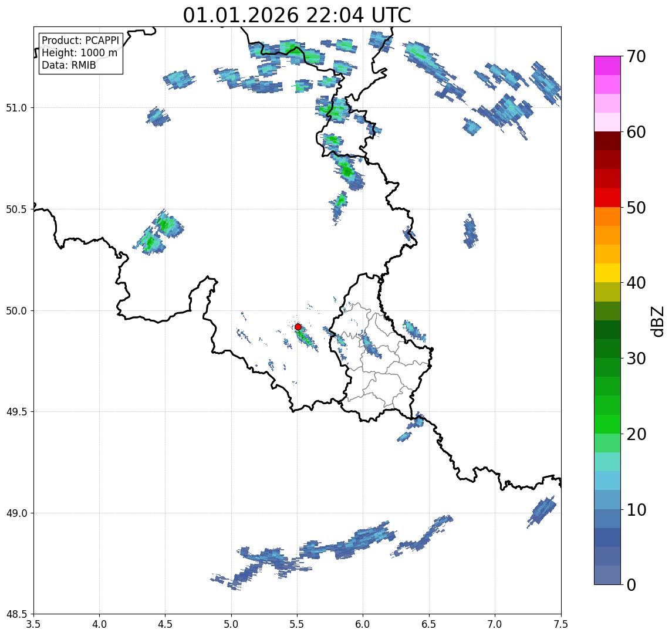Click longitude axis label 4.5
The width and height of the screenshot is (672, 636).
[x=166, y=624]
